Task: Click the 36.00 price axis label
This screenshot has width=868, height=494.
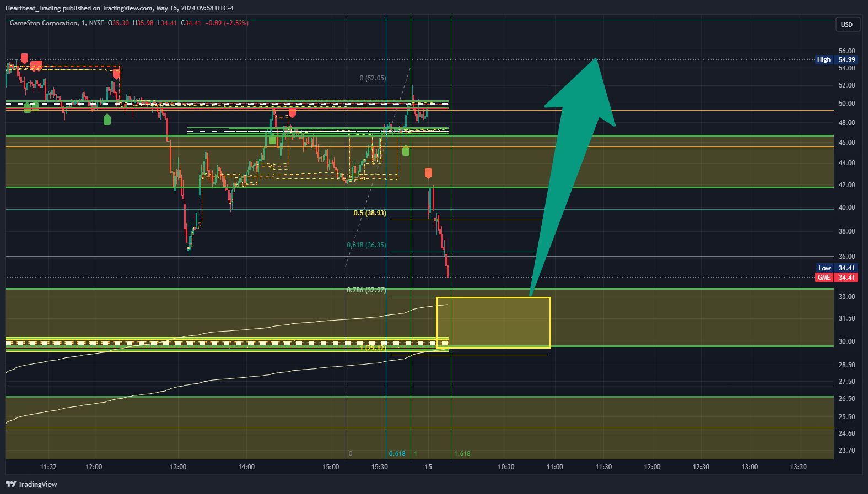Action: [x=847, y=257]
